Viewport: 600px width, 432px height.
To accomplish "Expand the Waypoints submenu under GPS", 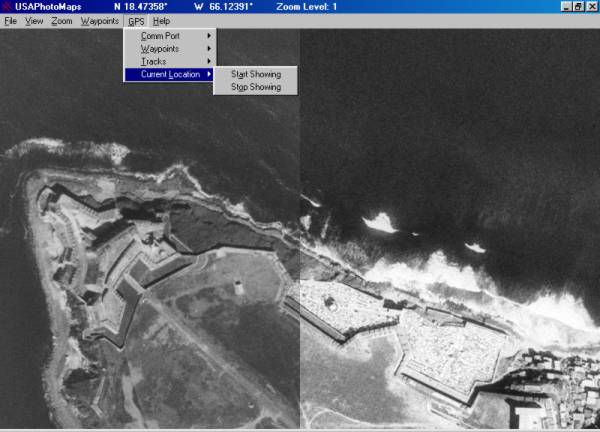I will click(169, 49).
